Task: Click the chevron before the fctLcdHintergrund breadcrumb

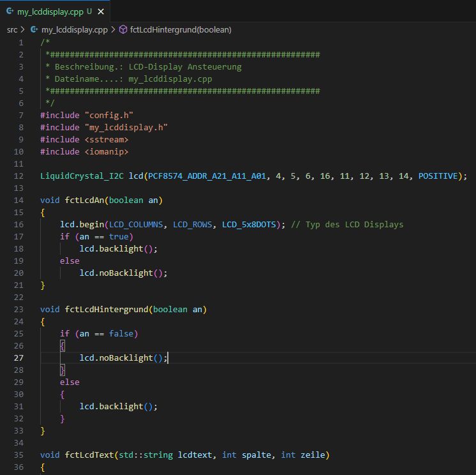Action: coord(114,29)
